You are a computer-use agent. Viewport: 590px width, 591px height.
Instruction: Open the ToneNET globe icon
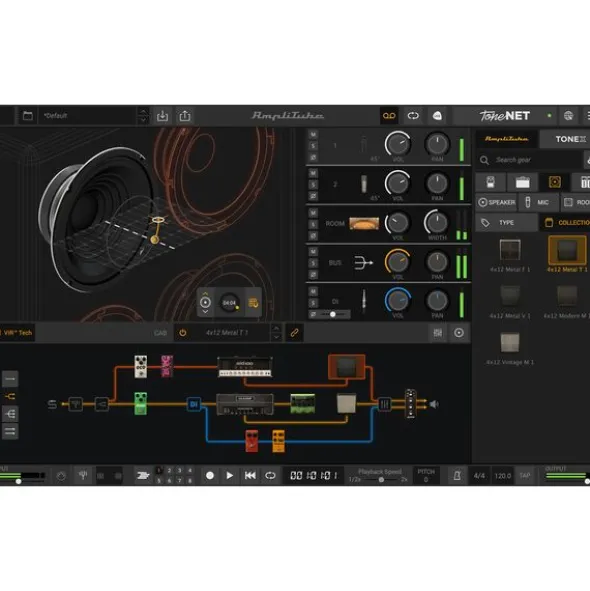point(568,116)
